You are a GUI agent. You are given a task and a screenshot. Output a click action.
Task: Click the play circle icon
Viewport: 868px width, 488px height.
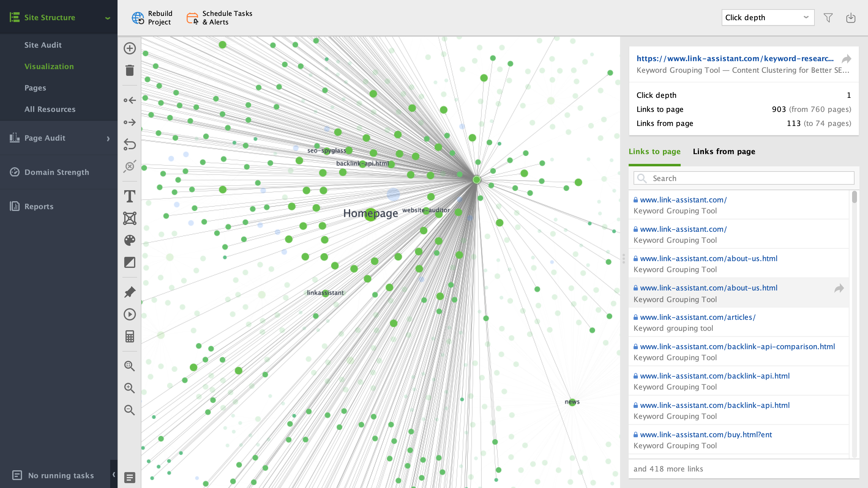130,314
